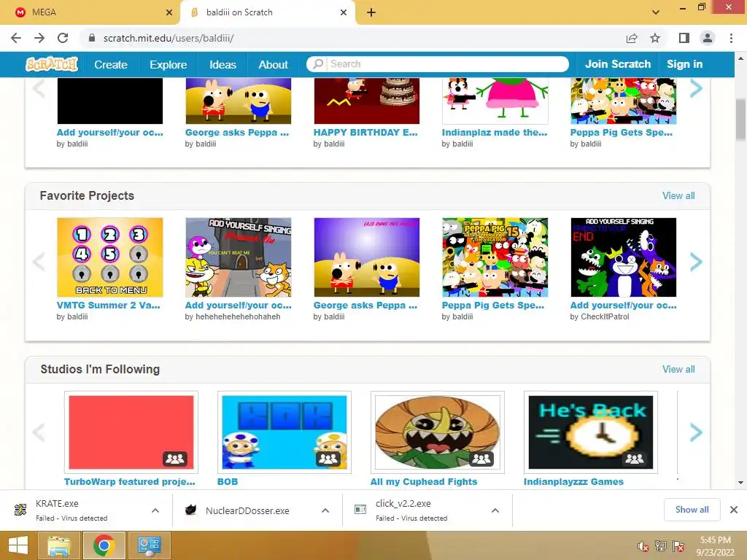
Task: Click the site lock icon
Action: [x=92, y=38]
